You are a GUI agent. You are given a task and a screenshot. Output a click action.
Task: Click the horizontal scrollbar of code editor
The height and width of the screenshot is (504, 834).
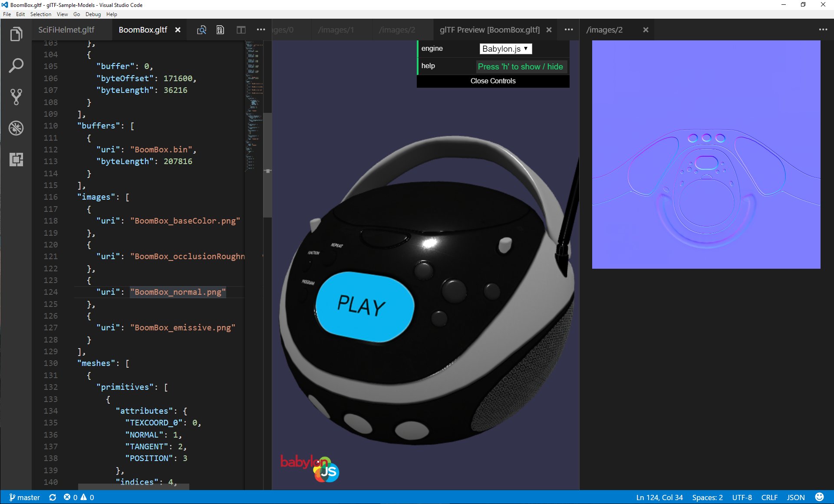(x=134, y=487)
